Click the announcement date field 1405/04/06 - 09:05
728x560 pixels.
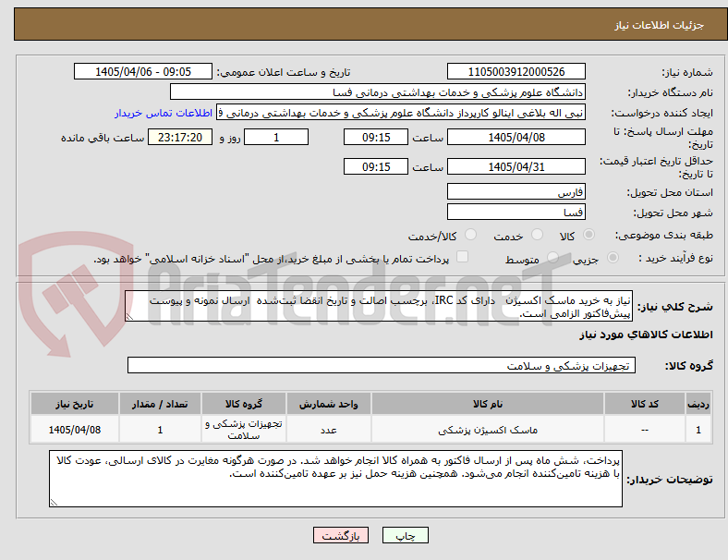(x=143, y=71)
